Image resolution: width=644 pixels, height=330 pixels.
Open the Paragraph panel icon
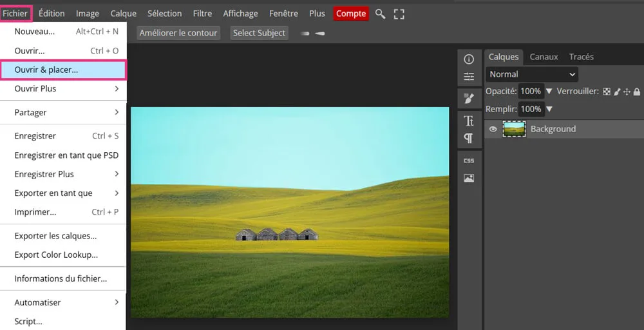(x=469, y=139)
